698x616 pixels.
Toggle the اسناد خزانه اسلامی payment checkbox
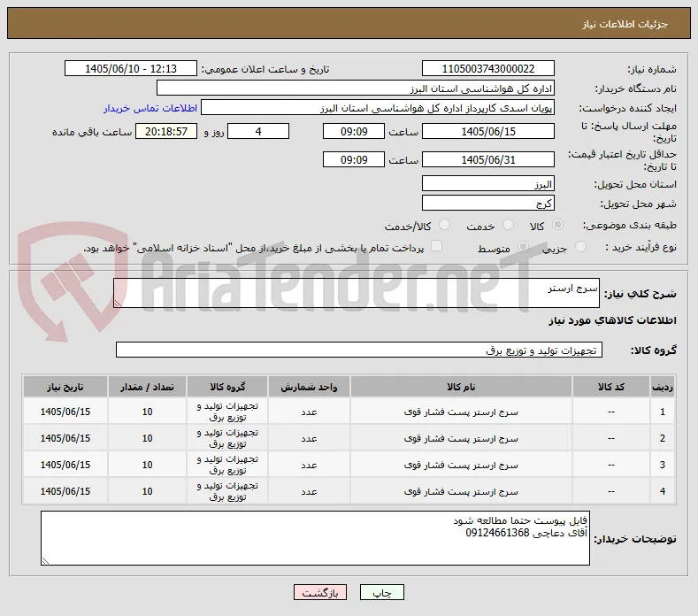(x=437, y=246)
